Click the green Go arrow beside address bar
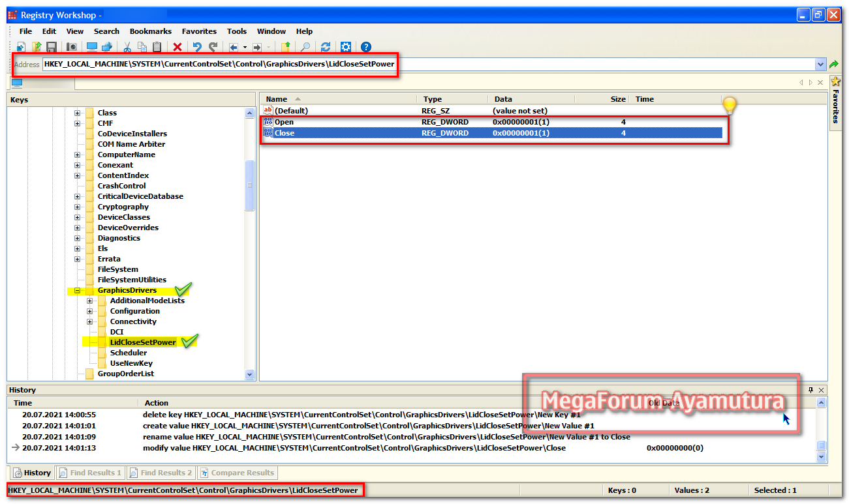Screen dimensions: 849x504 point(834,65)
